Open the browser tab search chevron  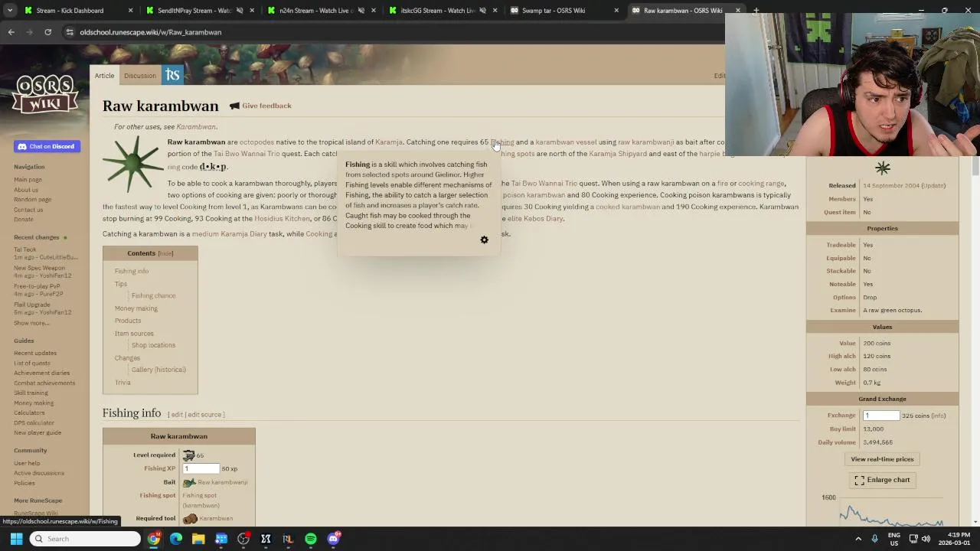(8, 11)
